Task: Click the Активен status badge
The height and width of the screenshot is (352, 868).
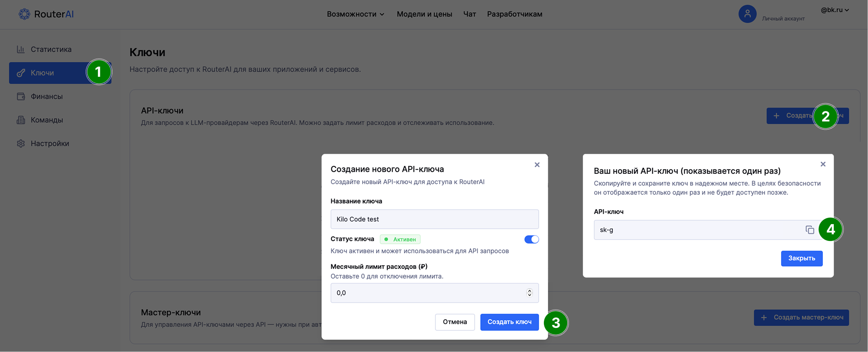Action: 400,239
